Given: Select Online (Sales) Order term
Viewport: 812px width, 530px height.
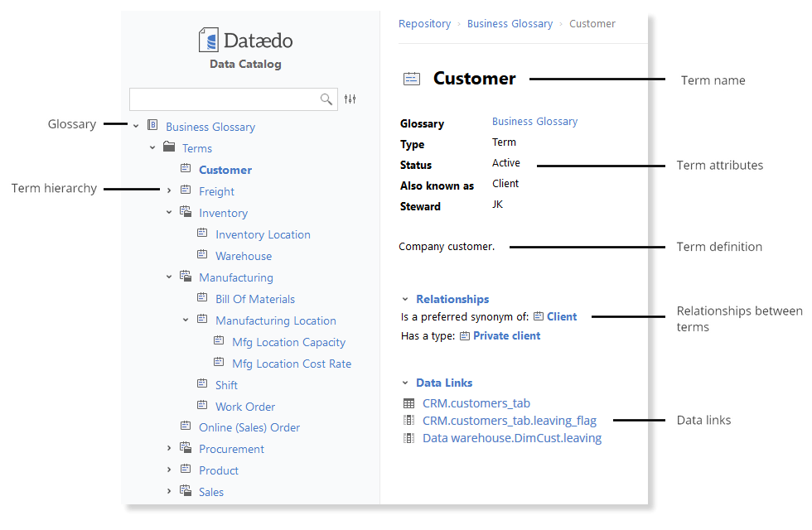Looking at the screenshot, I should click(249, 427).
